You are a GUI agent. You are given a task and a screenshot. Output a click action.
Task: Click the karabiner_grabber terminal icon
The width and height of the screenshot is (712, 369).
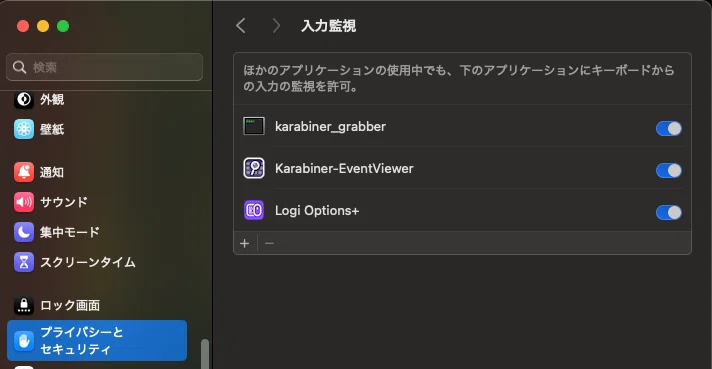254,126
